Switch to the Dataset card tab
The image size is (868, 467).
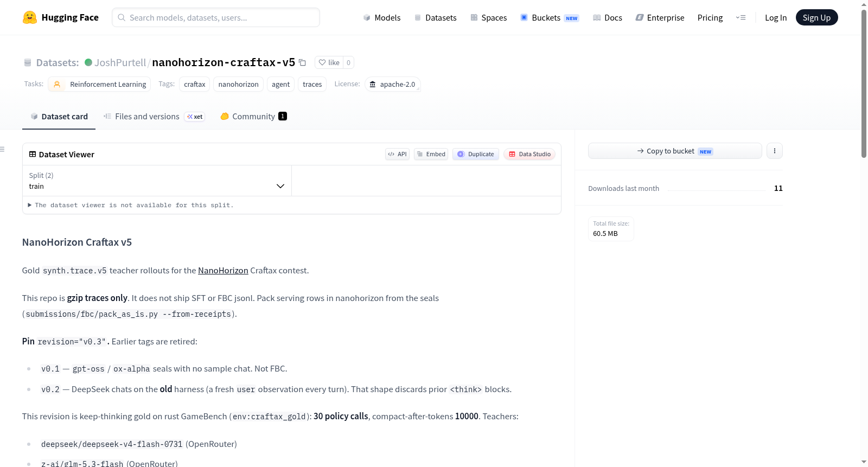click(59, 117)
